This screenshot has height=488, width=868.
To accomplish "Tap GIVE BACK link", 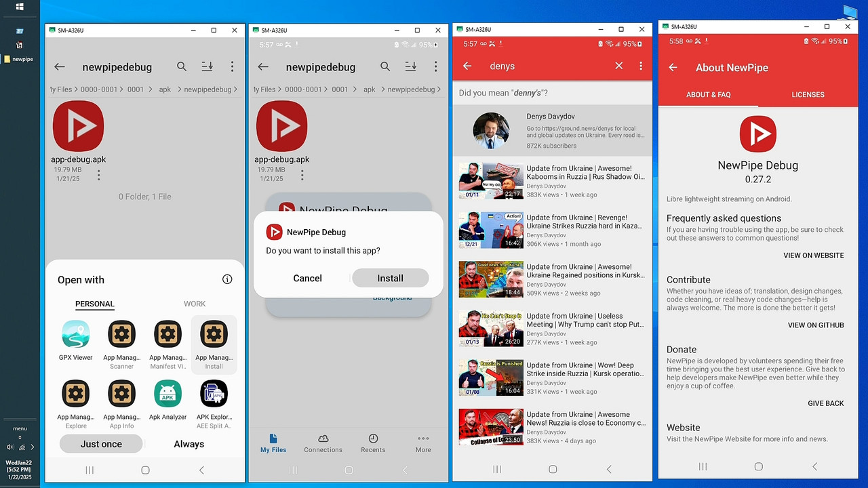I will (x=826, y=403).
